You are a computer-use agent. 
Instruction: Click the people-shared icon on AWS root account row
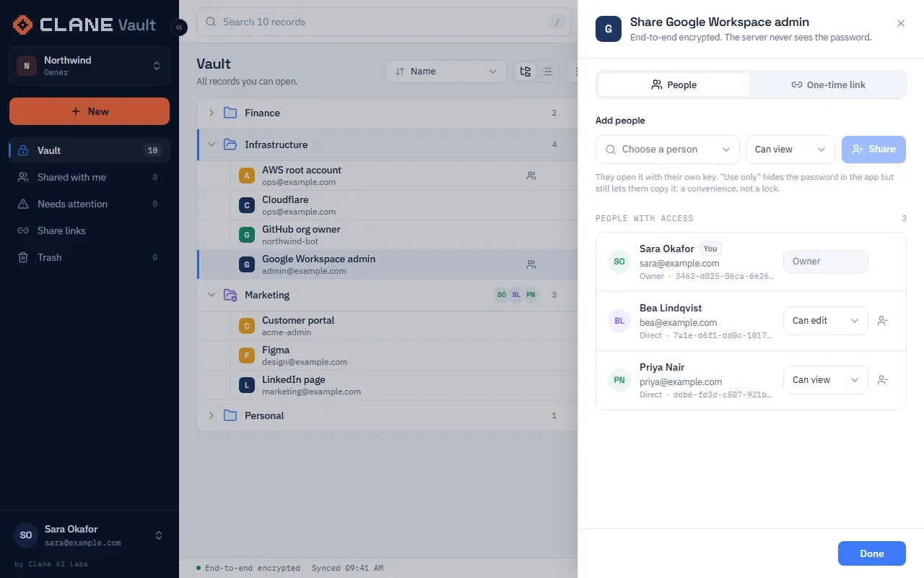(x=531, y=176)
